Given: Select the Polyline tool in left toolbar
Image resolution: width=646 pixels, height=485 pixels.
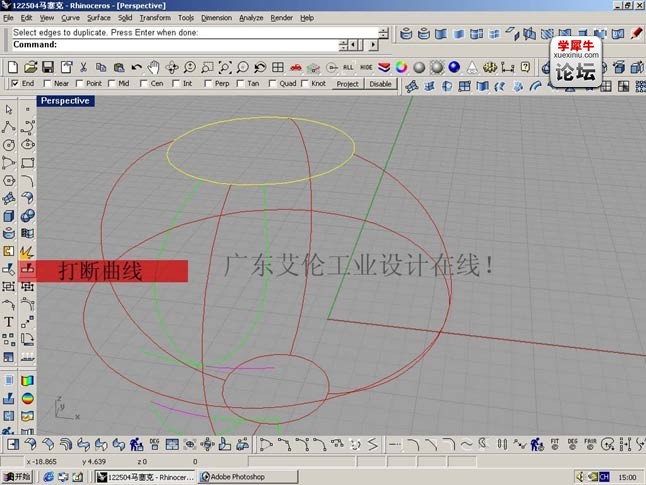Looking at the screenshot, I should click(9, 127).
